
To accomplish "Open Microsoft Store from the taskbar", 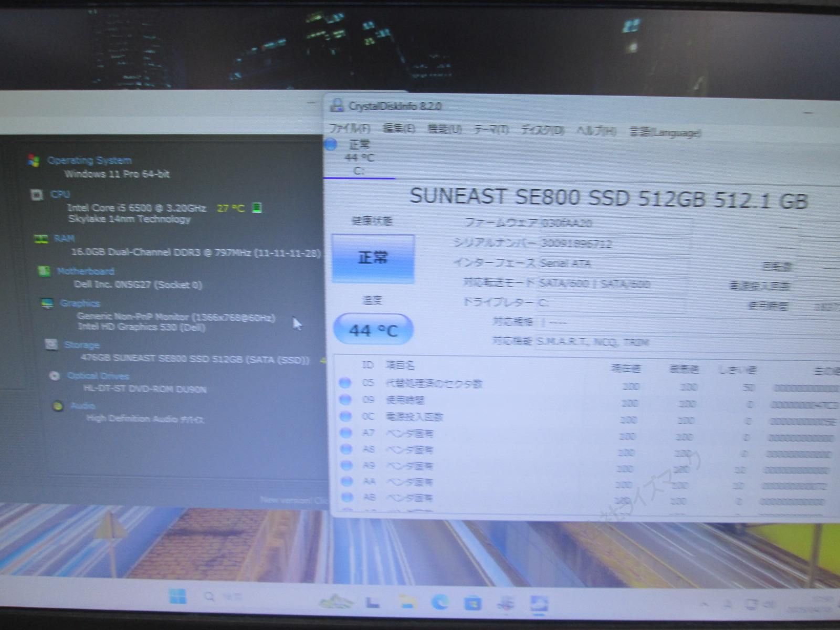I will click(x=472, y=602).
